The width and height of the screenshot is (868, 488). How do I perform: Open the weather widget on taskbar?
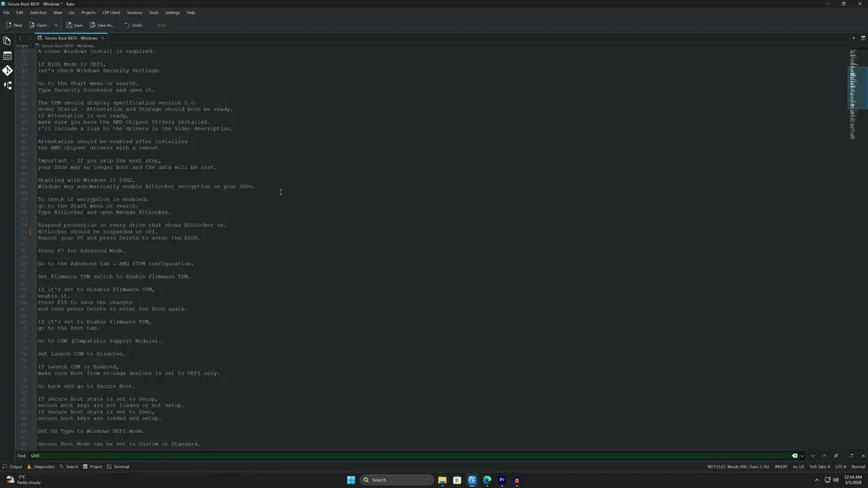click(22, 480)
